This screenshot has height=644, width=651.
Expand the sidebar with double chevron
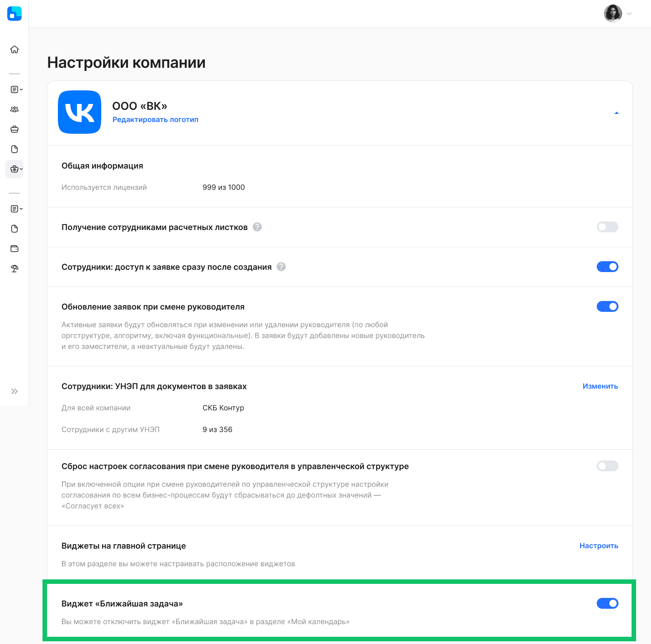(x=14, y=391)
